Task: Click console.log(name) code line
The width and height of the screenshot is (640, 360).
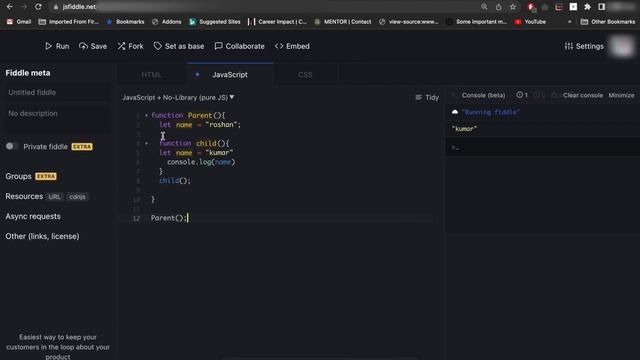Action: [201, 162]
